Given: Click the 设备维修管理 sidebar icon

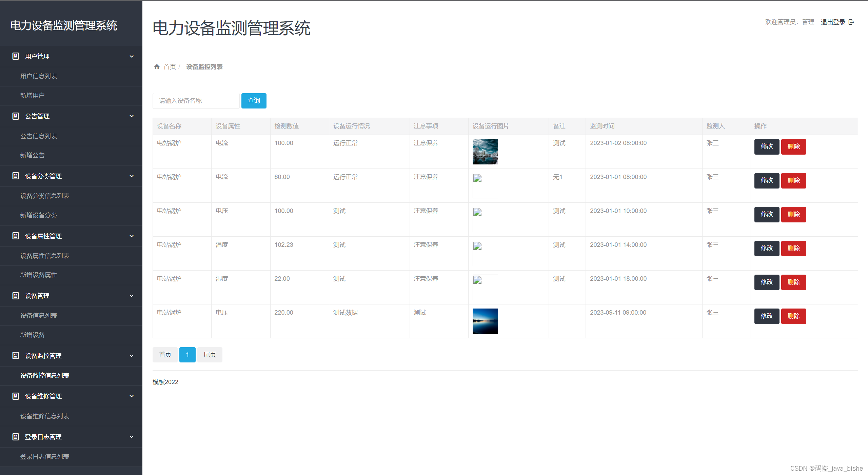Looking at the screenshot, I should coord(16,396).
